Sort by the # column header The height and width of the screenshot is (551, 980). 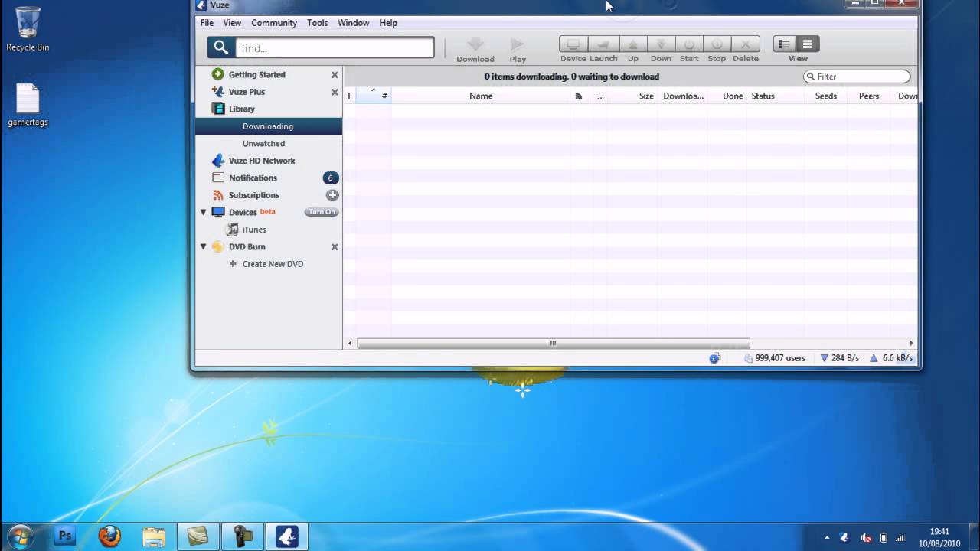coord(374,96)
